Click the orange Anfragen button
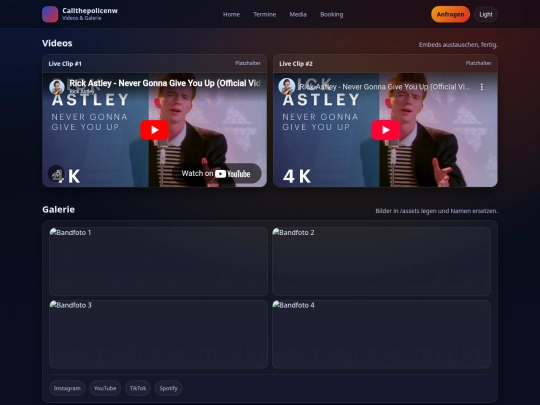 [450, 14]
